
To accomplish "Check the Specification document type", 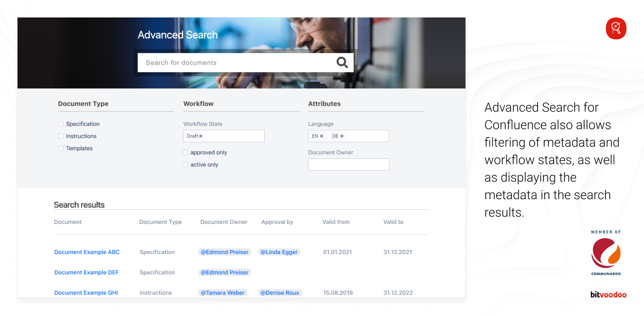I will [x=61, y=124].
